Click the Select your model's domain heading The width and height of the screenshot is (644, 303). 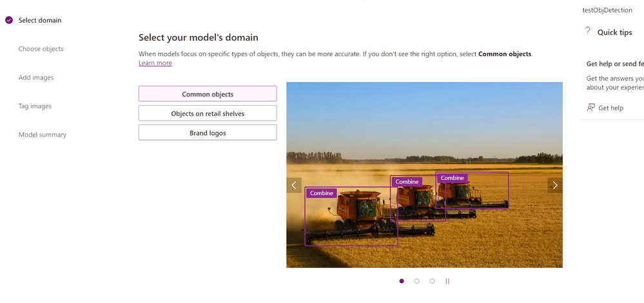[x=199, y=38]
